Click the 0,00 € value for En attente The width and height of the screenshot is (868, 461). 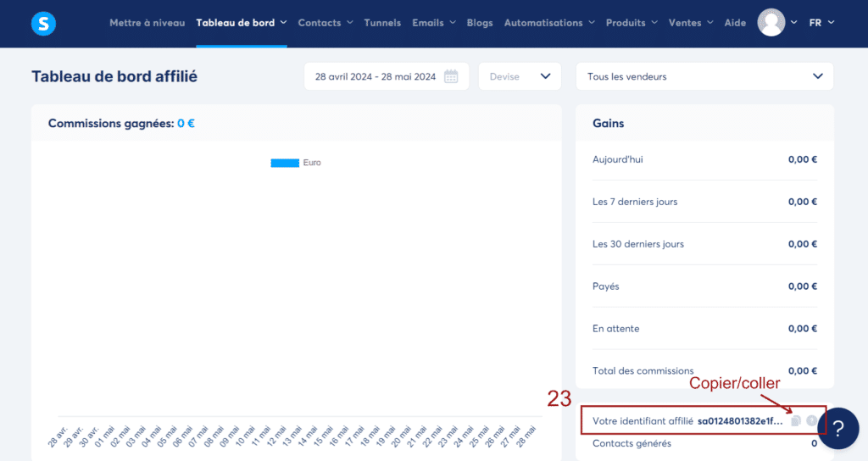pyautogui.click(x=803, y=328)
